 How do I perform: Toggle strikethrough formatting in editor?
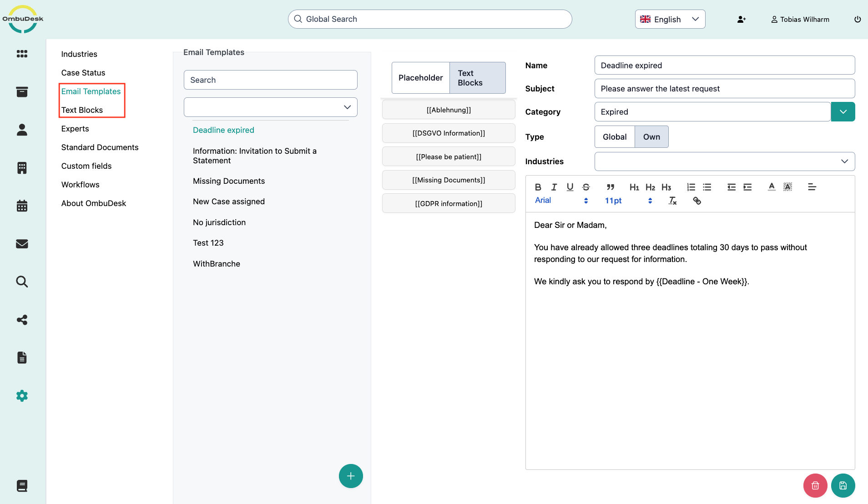(x=586, y=187)
